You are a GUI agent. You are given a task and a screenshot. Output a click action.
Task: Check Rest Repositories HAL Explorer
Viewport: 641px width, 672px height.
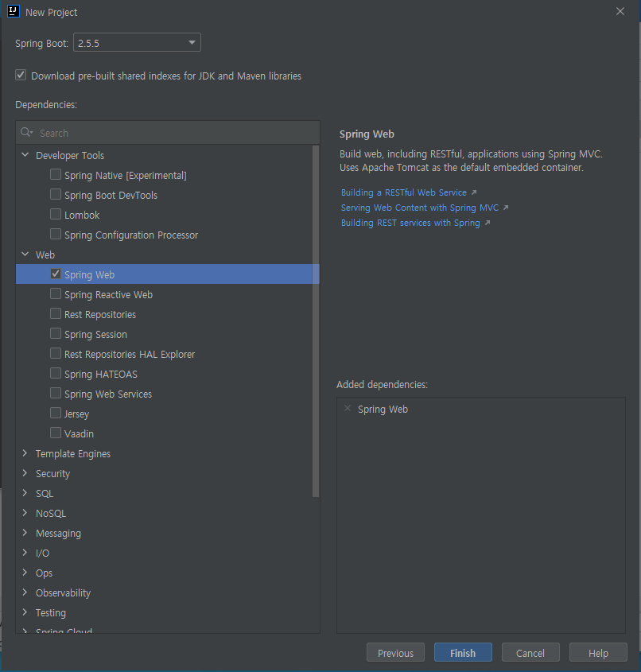tap(56, 353)
